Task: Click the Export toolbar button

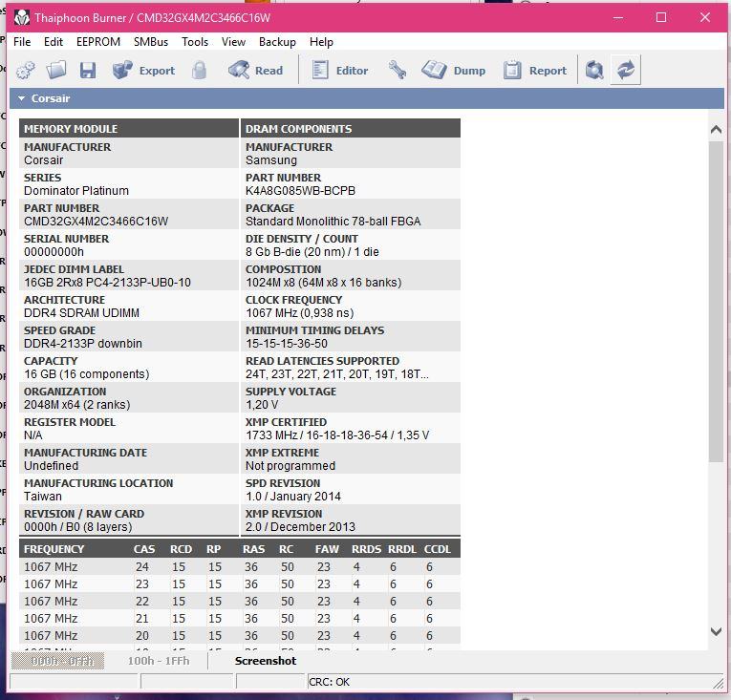Action: 143,71
